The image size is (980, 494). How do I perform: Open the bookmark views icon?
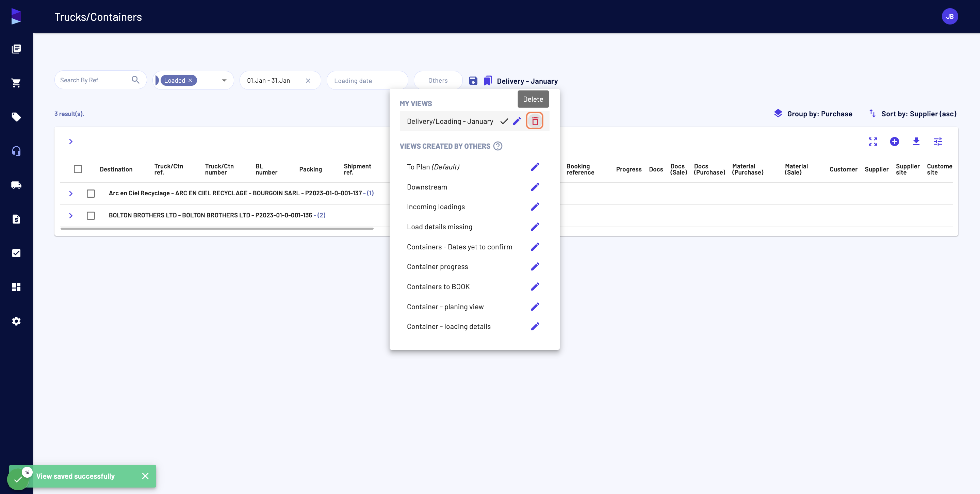[488, 81]
